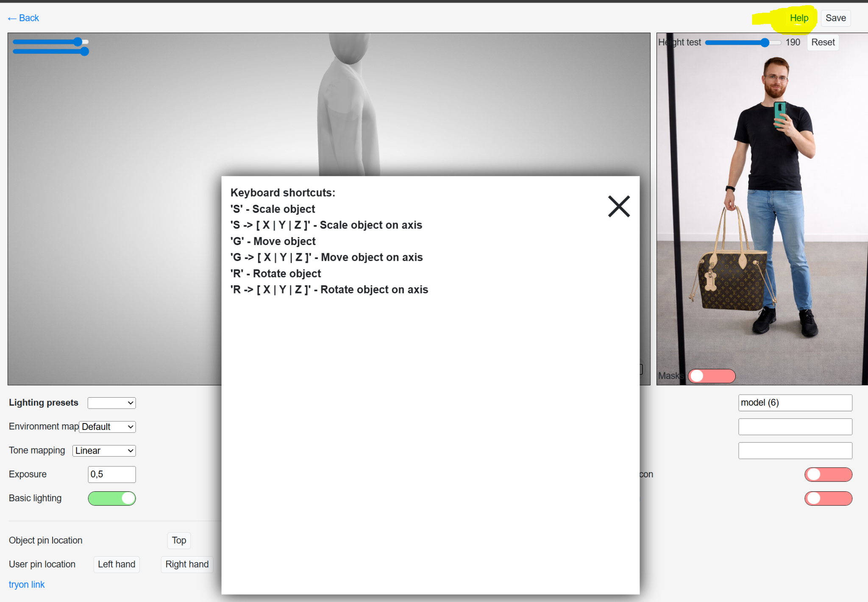Choose Left hand user pin
Image resolution: width=868 pixels, height=602 pixels.
coord(117,564)
